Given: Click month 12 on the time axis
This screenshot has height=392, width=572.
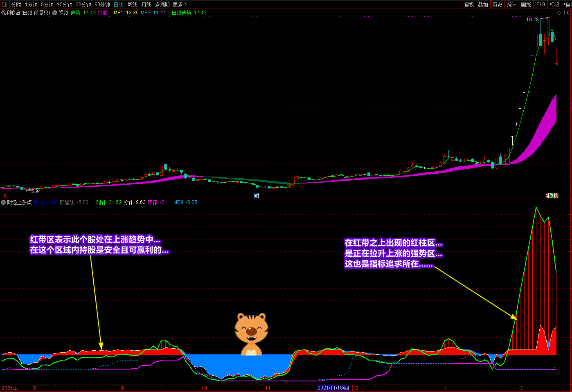Looking at the screenshot, I should (356, 388).
